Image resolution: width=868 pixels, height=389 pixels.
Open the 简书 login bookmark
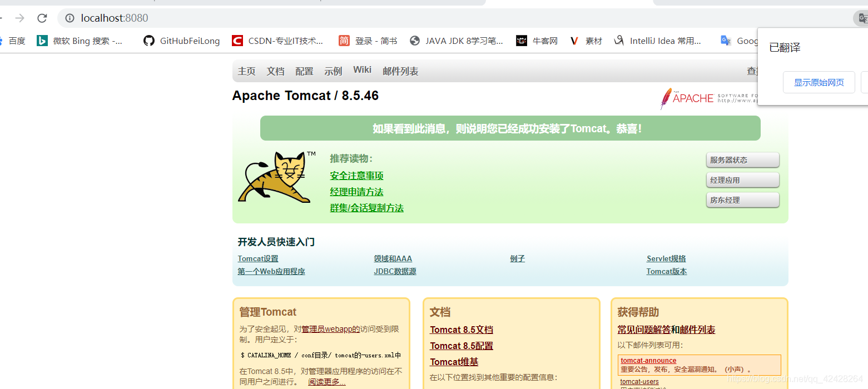tap(368, 41)
